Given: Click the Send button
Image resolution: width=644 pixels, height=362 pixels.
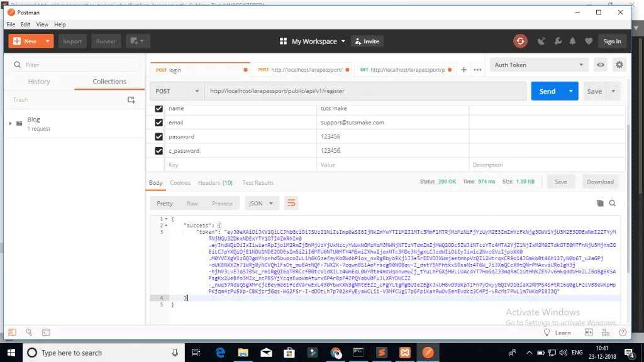Looking at the screenshot, I should click(x=547, y=91).
